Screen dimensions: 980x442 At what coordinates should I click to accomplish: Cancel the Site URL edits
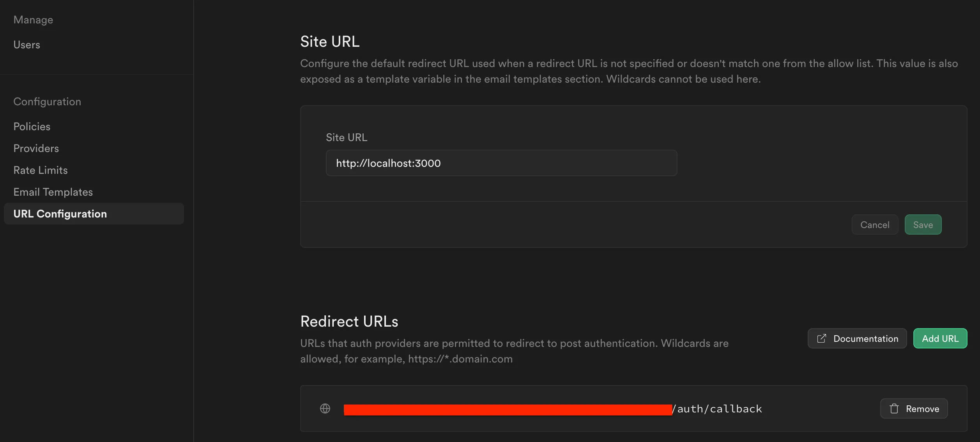point(875,225)
